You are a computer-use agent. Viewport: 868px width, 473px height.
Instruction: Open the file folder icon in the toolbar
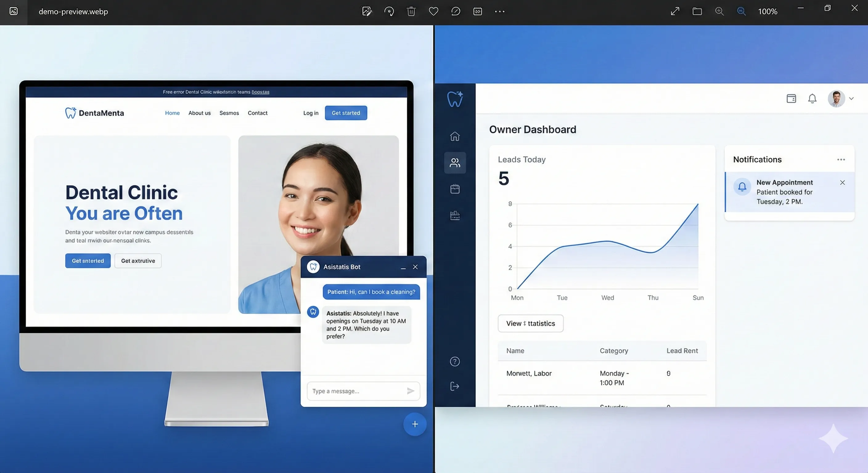[x=697, y=11]
